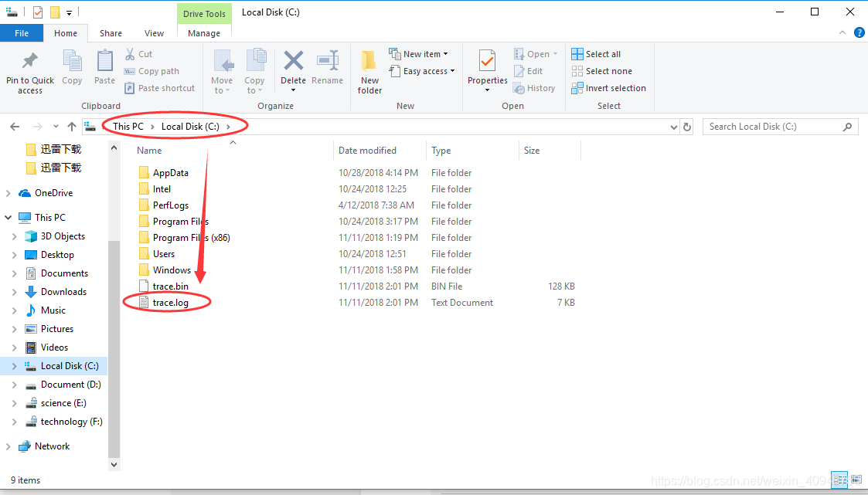Click navigation pane scrollbar down arrow
The width and height of the screenshot is (868, 495).
tap(114, 465)
